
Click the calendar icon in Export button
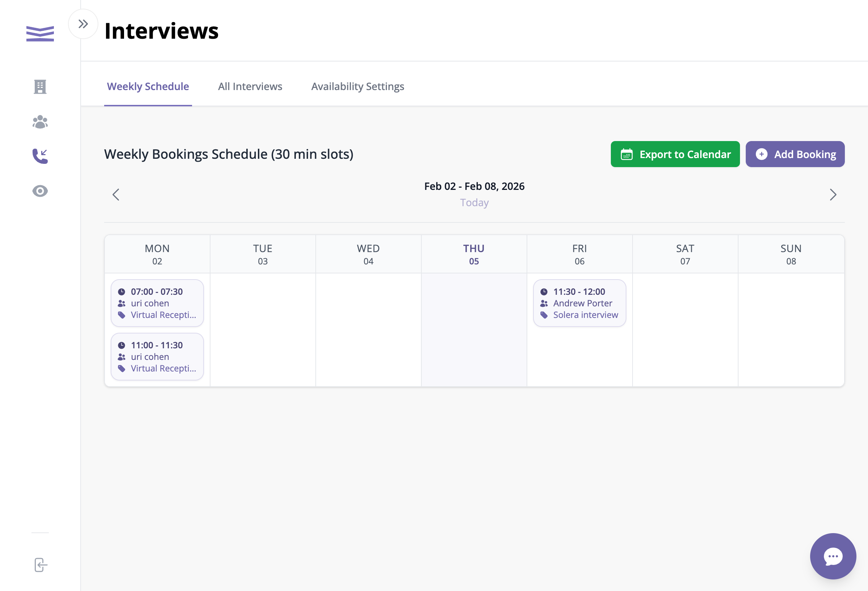pos(626,154)
